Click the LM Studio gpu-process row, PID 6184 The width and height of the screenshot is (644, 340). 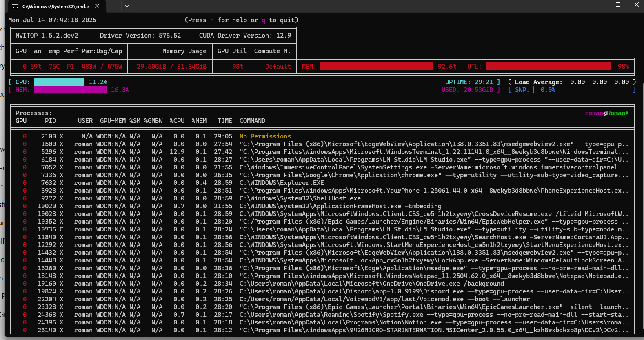[x=322, y=160]
